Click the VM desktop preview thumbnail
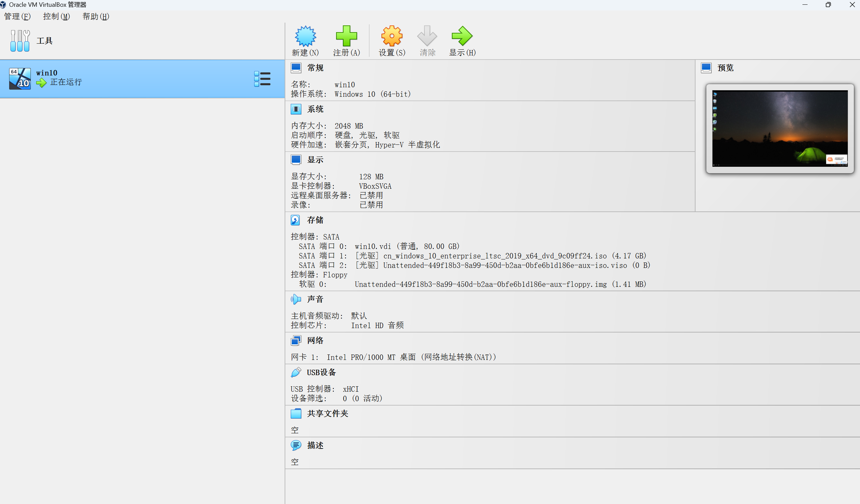The height and width of the screenshot is (504, 860). tap(780, 129)
